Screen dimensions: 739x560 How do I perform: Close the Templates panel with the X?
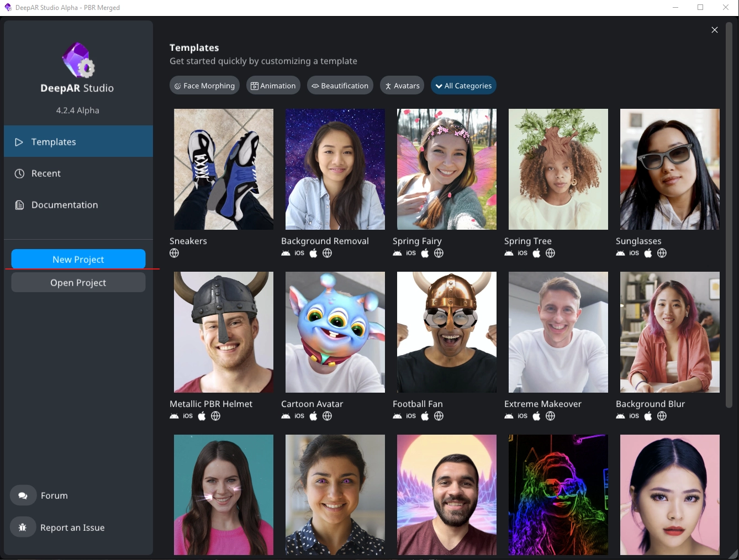click(715, 30)
